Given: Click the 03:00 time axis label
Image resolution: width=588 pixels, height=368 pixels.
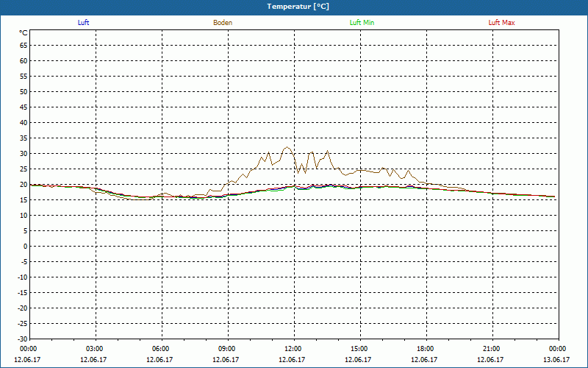Looking at the screenshot, I should click(x=96, y=349).
